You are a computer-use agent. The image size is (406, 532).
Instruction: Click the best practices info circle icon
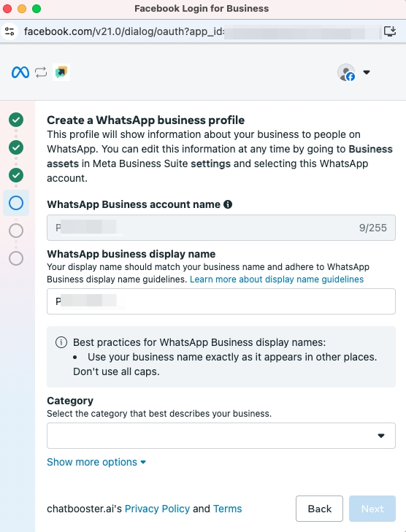[x=61, y=342]
